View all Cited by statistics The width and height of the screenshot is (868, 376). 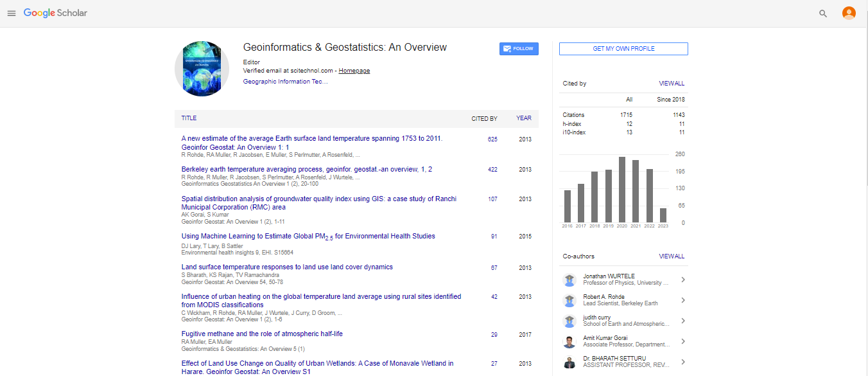pos(672,84)
